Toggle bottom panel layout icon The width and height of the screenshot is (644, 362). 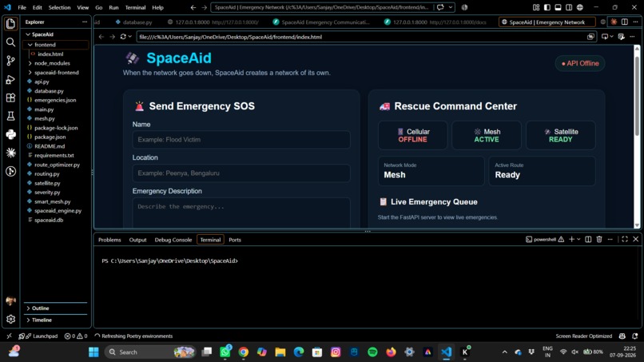[x=558, y=7]
